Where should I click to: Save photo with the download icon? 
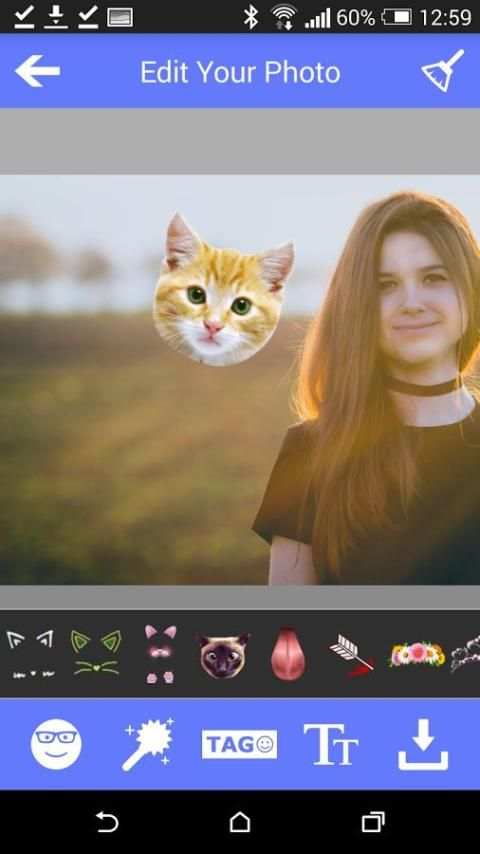423,744
